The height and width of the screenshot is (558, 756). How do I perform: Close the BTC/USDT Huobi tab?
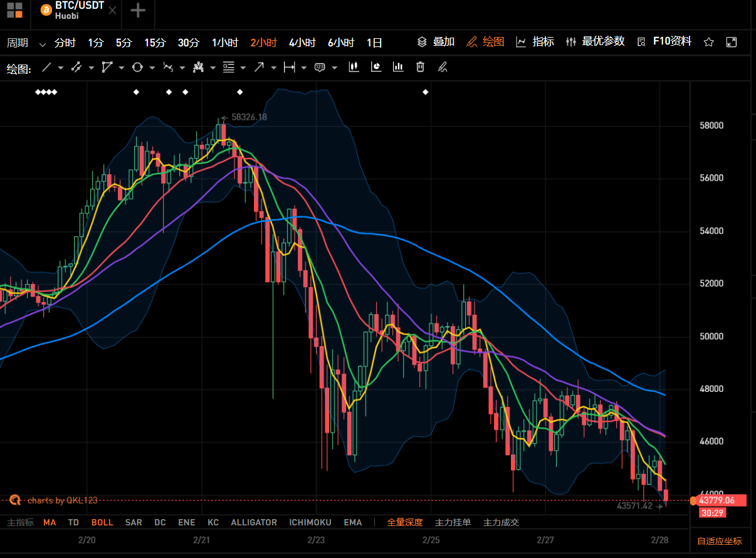(x=112, y=11)
